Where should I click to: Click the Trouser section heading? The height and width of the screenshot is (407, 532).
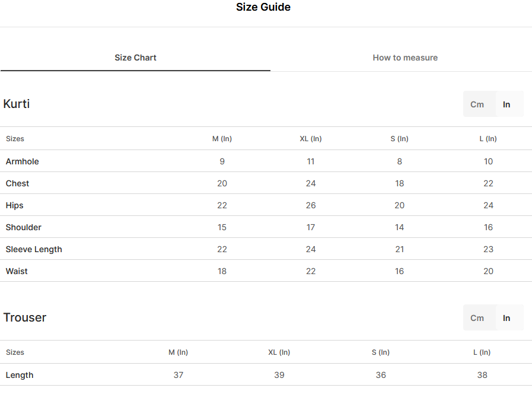25,317
